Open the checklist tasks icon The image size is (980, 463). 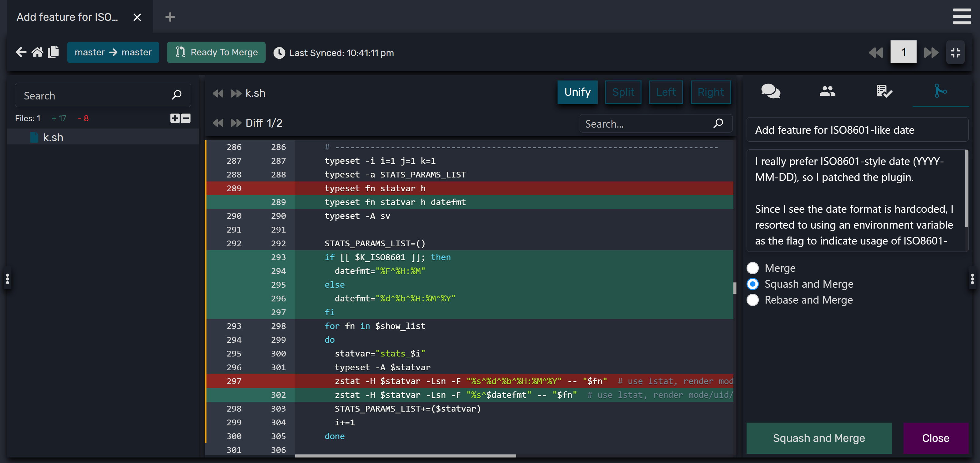click(x=884, y=91)
